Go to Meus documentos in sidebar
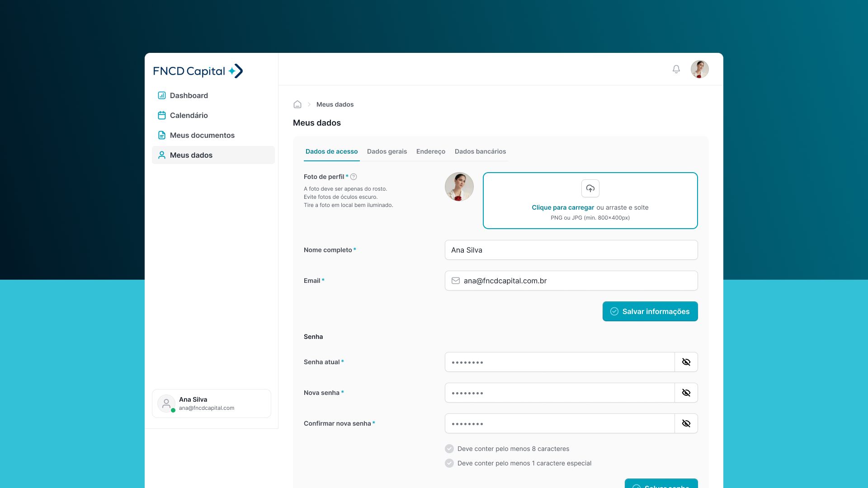The width and height of the screenshot is (868, 488). pos(202,135)
